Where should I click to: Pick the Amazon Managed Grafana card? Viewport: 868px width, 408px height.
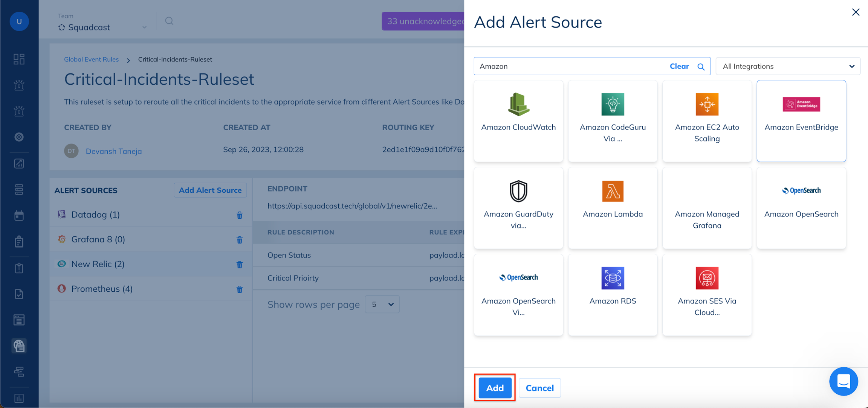pyautogui.click(x=707, y=208)
